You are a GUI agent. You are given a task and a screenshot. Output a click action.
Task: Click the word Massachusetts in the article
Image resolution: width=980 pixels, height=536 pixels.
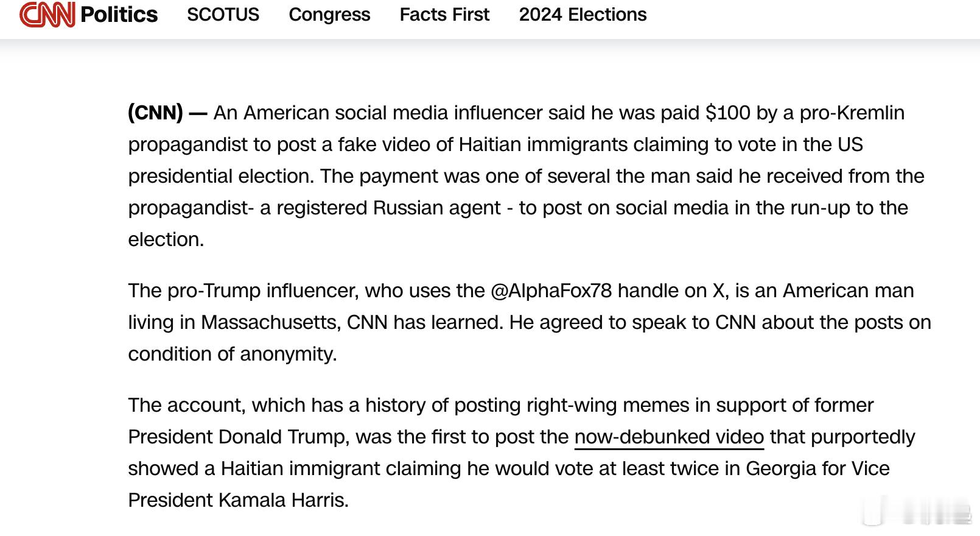click(270, 322)
